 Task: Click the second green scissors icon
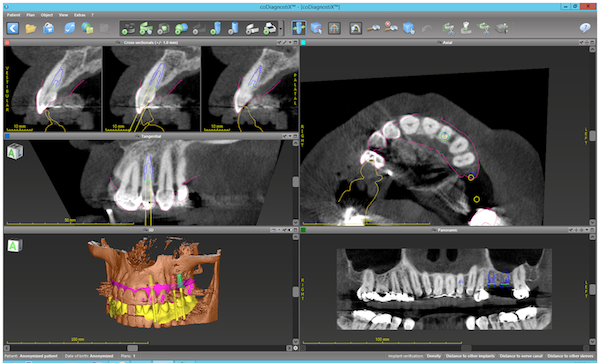point(484,28)
